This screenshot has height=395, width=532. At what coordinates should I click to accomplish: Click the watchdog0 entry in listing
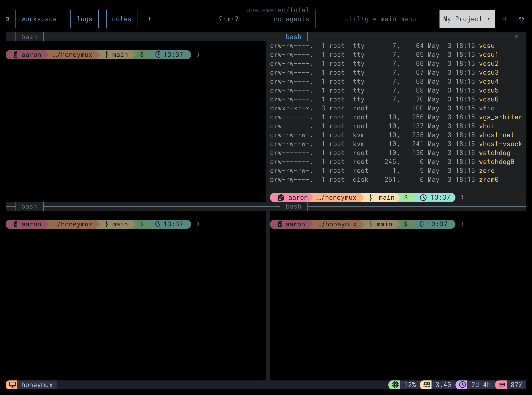coord(497,162)
